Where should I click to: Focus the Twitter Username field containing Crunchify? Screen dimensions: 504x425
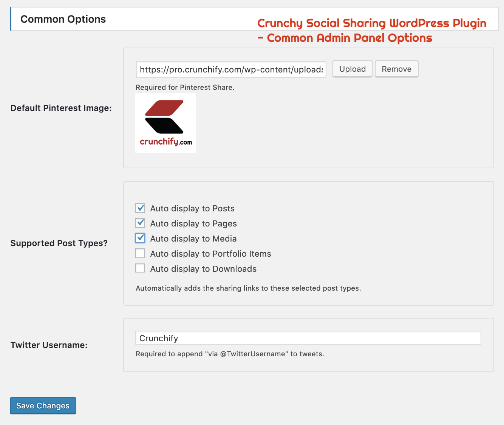(x=308, y=338)
